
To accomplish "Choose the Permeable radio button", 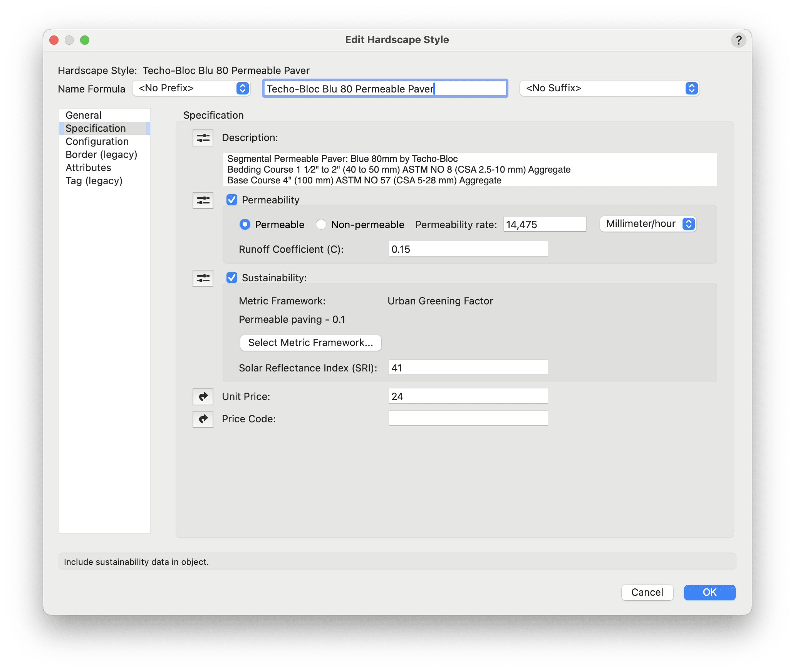I will [245, 225].
